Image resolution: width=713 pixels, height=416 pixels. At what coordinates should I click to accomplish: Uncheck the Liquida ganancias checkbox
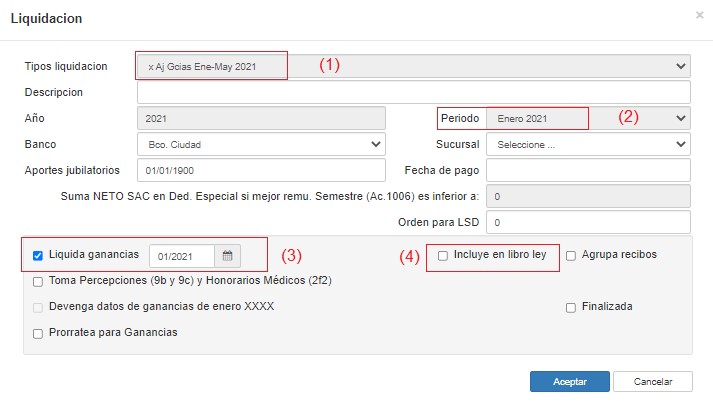pos(37,256)
